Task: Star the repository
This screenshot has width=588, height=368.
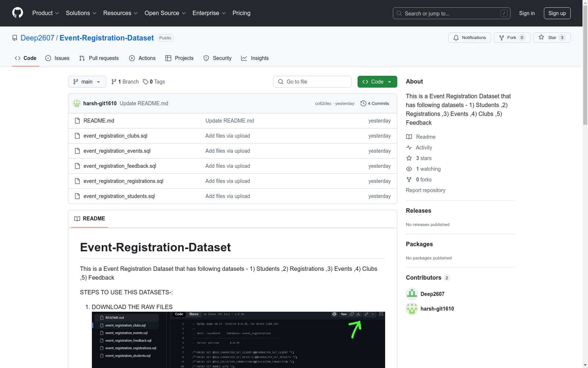Action: pos(552,38)
